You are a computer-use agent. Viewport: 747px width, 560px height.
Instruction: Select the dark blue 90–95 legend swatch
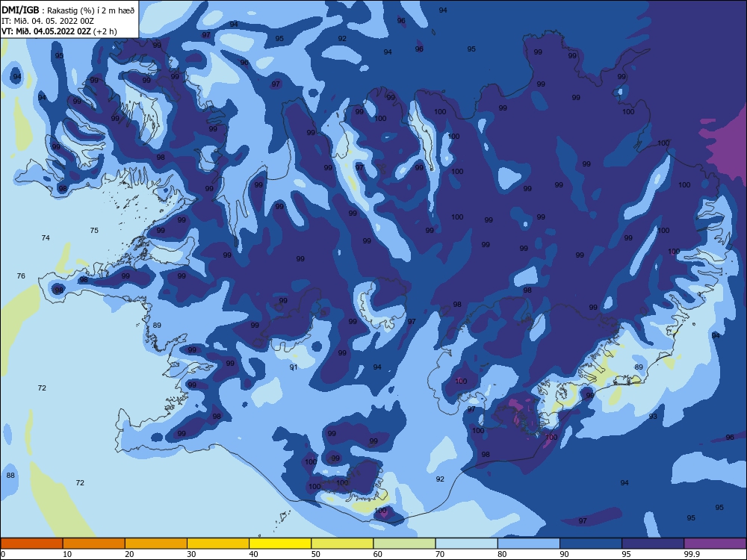[591, 544]
